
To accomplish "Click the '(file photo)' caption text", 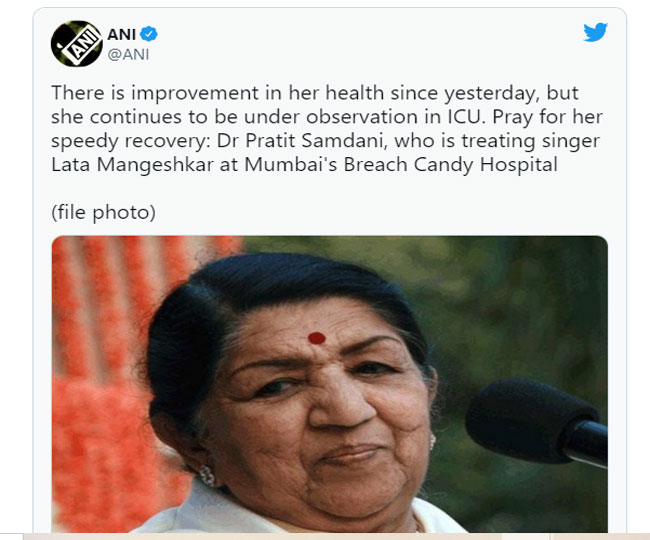I will coord(103,212).
